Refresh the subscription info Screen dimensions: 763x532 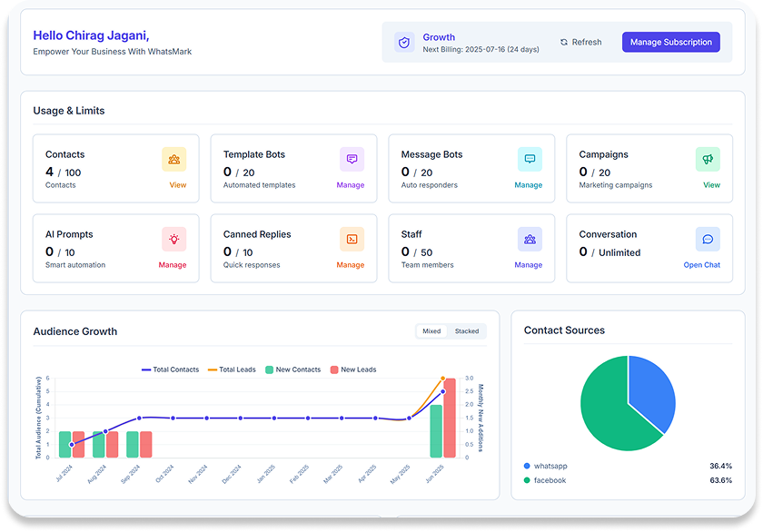580,43
